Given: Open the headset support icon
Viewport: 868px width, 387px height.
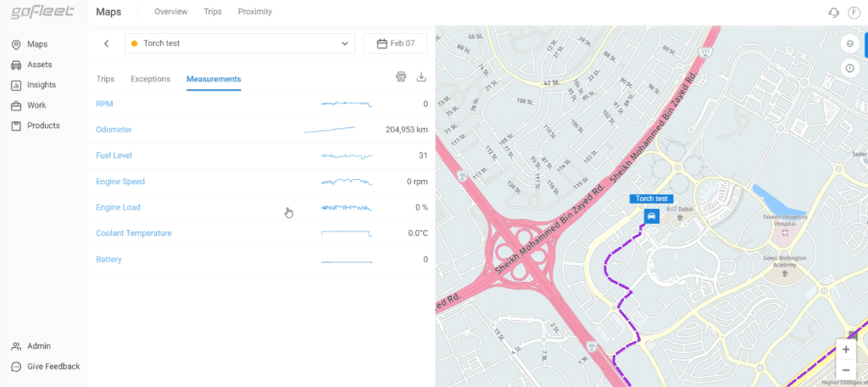Looking at the screenshot, I should pyautogui.click(x=832, y=13).
